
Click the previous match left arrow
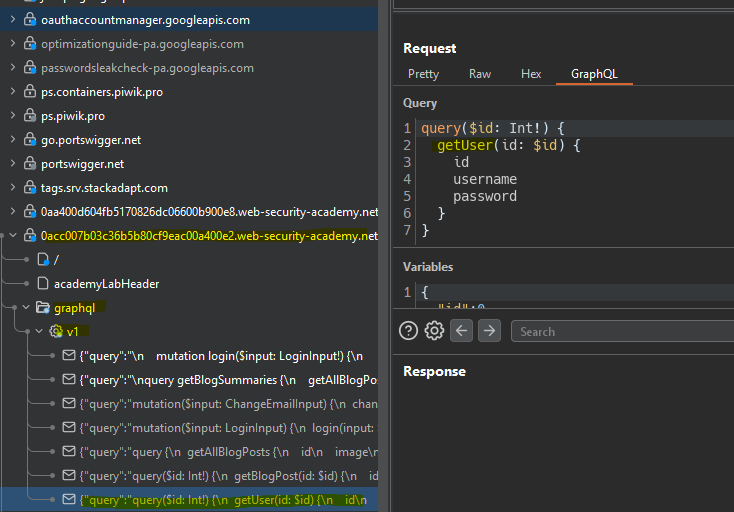tap(461, 331)
